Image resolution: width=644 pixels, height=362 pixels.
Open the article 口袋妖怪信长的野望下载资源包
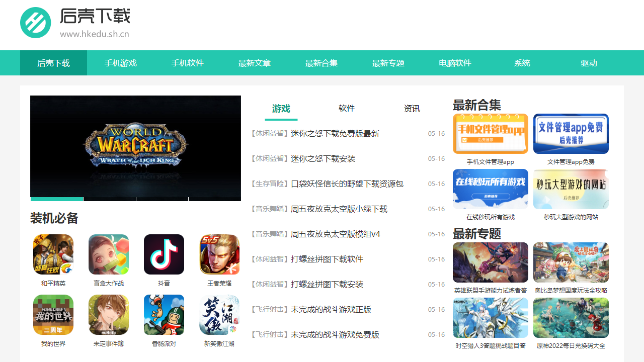pos(347,184)
